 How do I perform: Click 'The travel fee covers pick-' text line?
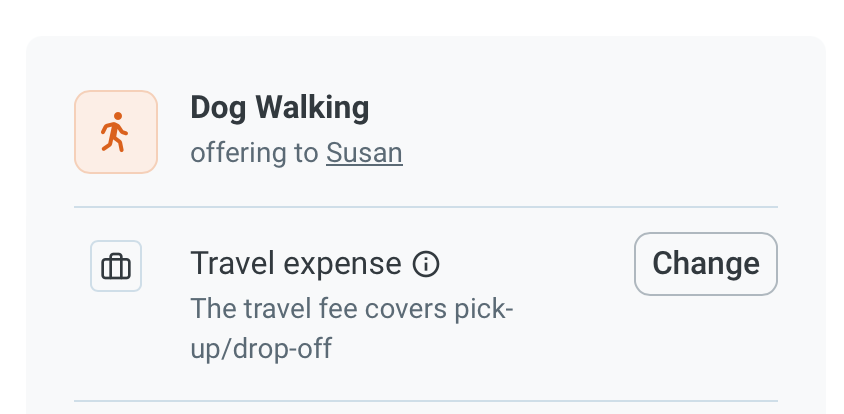[x=352, y=308]
